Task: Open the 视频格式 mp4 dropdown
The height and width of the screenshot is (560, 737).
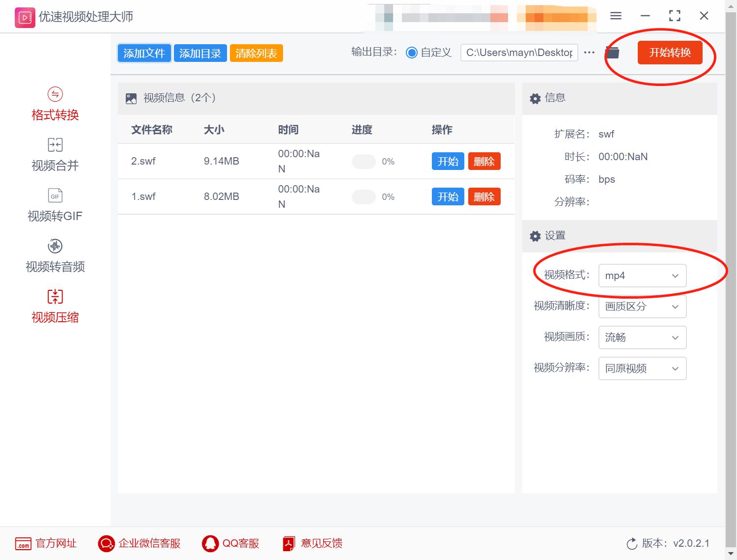Action: coord(642,276)
